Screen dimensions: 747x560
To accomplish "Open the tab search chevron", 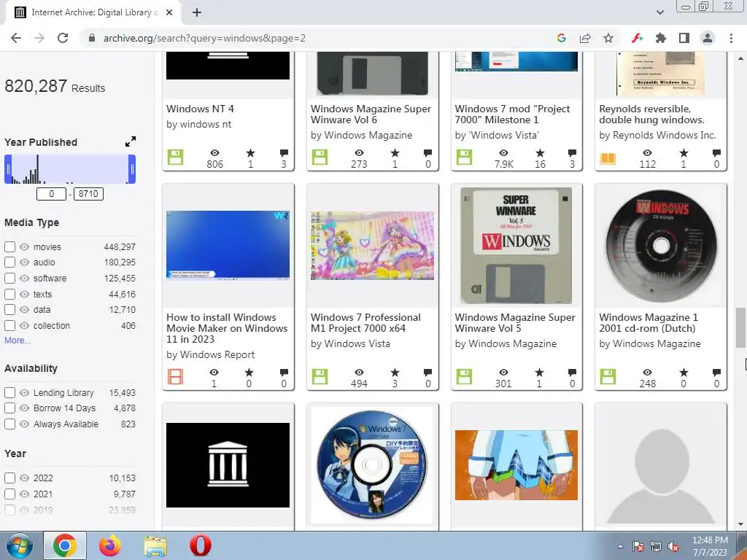I will coord(659,13).
